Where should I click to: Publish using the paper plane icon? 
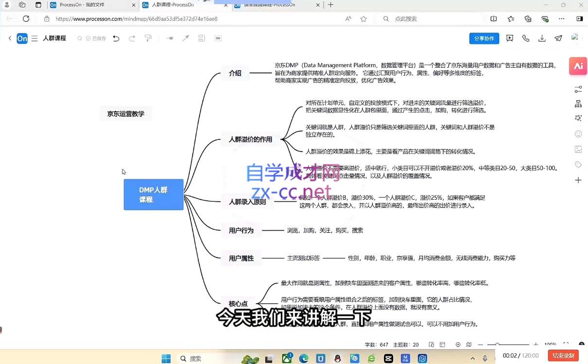click(558, 38)
